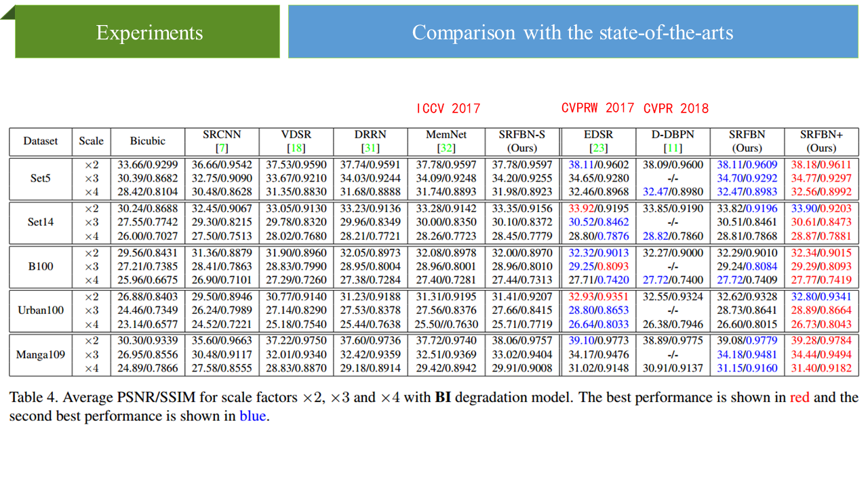The height and width of the screenshot is (488, 868).
Task: Open SRCNN citation reference [7]
Action: tap(222, 148)
